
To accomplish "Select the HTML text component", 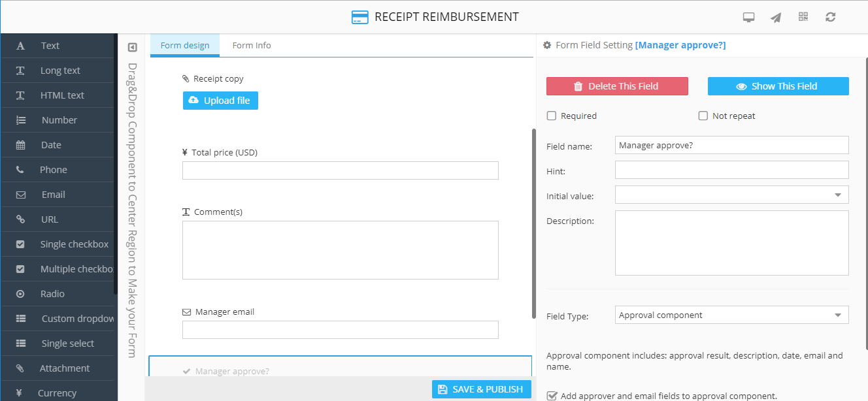I will tap(58, 95).
